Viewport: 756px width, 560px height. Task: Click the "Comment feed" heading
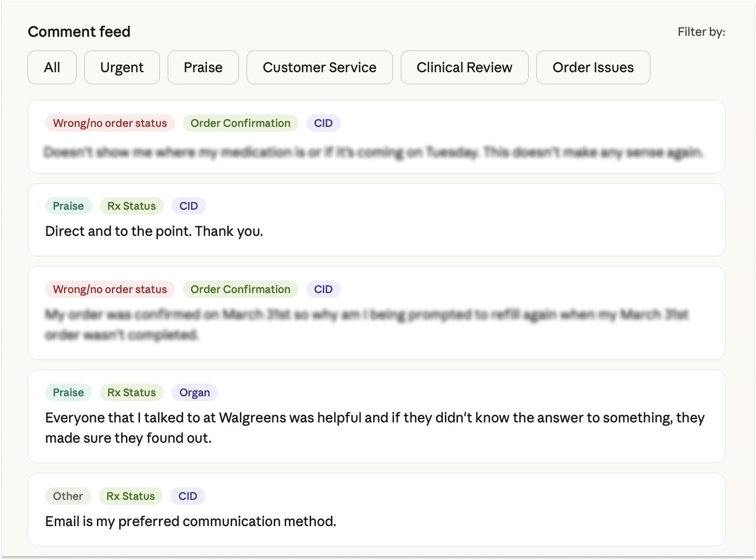click(x=79, y=31)
